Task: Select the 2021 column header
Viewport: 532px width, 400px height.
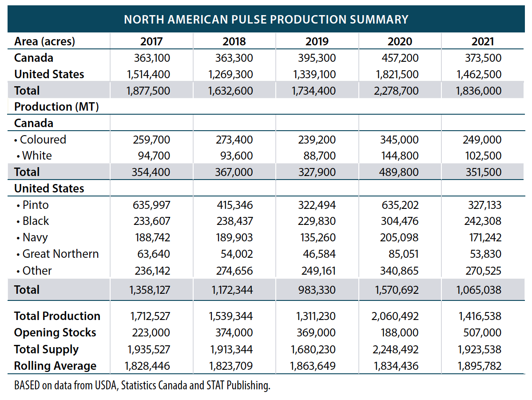Action: 482,42
